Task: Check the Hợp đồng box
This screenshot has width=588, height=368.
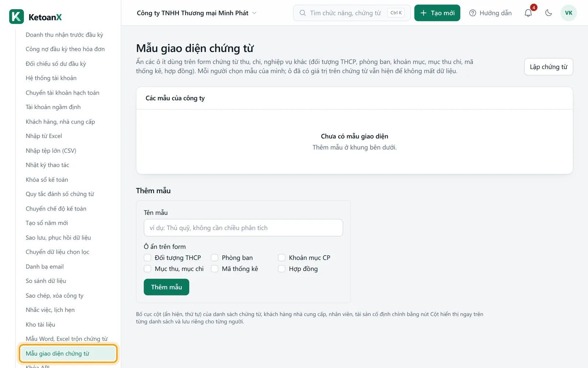Action: click(x=282, y=269)
